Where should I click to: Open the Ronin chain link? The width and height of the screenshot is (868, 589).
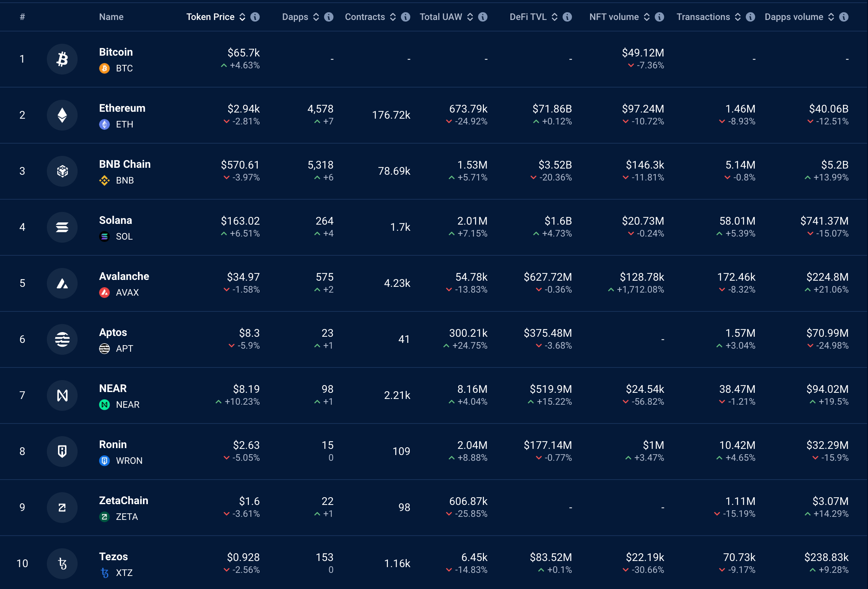tap(113, 445)
